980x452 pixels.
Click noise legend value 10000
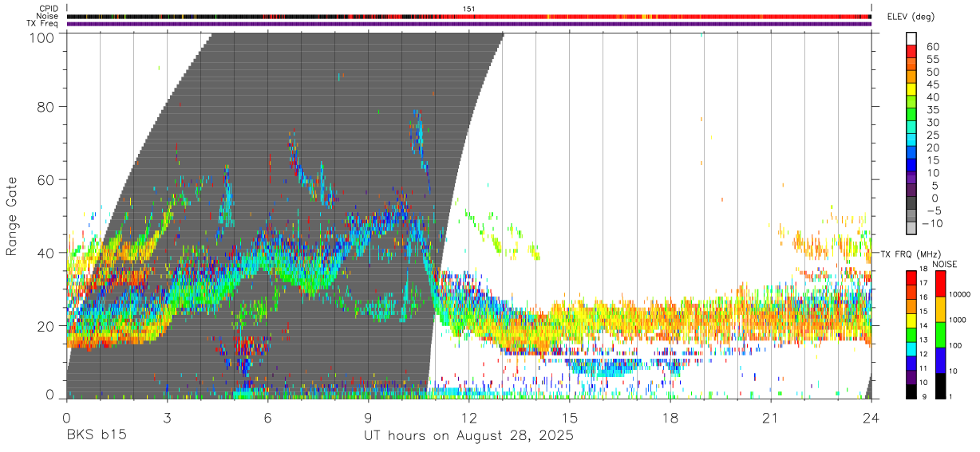click(x=960, y=294)
